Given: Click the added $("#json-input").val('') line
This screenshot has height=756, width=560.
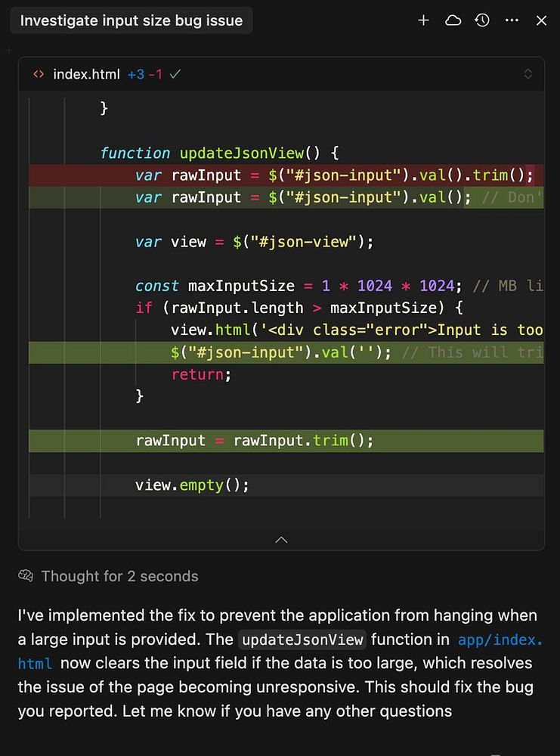Looking at the screenshot, I should point(286,352).
